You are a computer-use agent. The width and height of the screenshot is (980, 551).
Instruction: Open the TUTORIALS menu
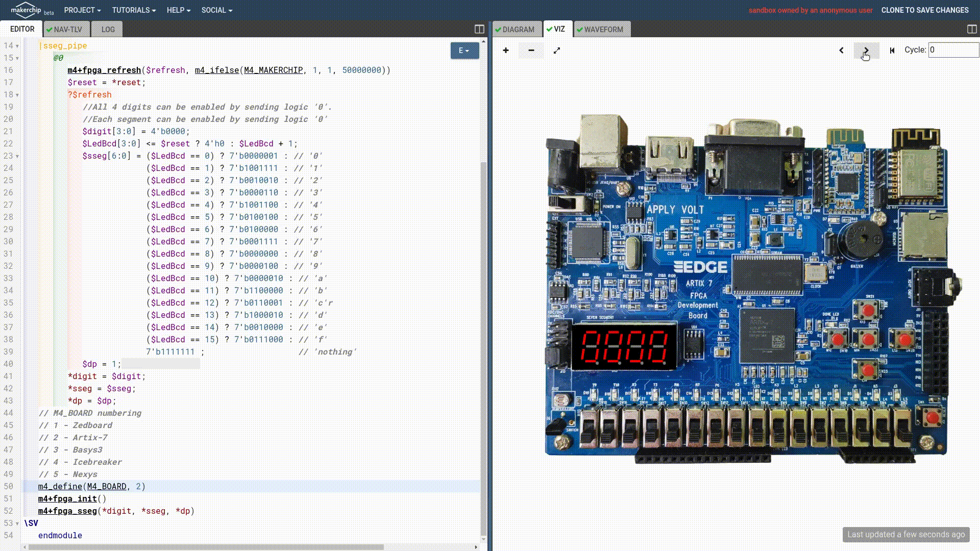(134, 10)
